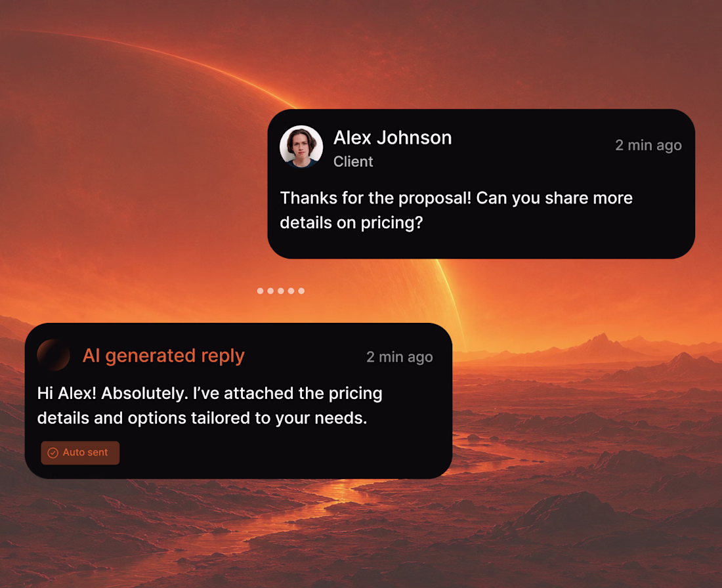Select the first typing indicator dot
This screenshot has width=722, height=588.
(260, 291)
